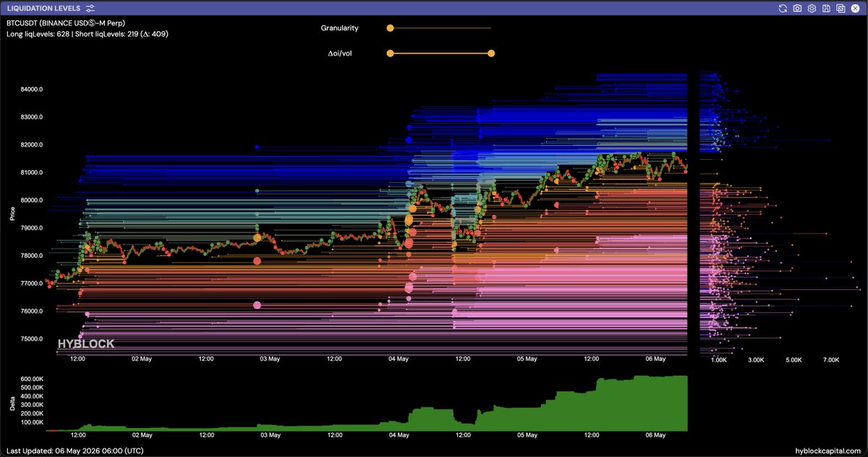Viewport: 868px width, 457px height.
Task: Click the duplicate panel overlay icon
Action: [x=841, y=8]
